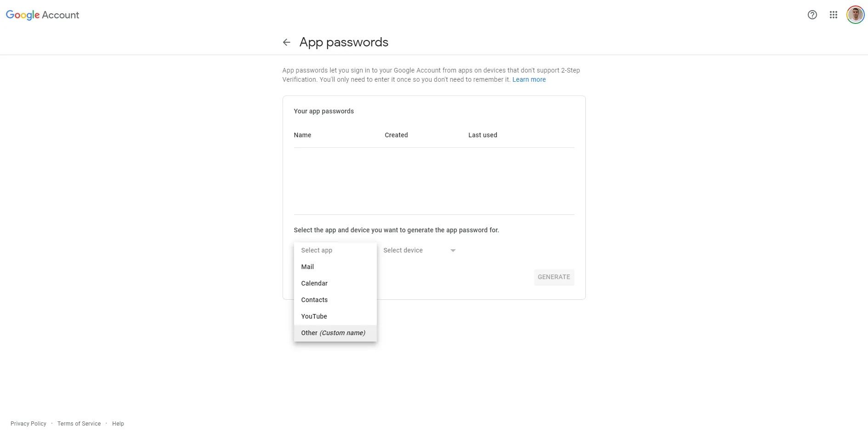This screenshot has width=868, height=432.
Task: Pick YouTube from the app menu
Action: [314, 316]
